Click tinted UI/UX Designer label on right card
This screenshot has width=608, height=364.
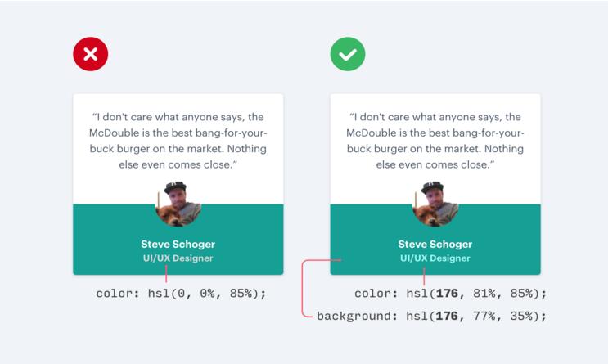click(x=435, y=258)
